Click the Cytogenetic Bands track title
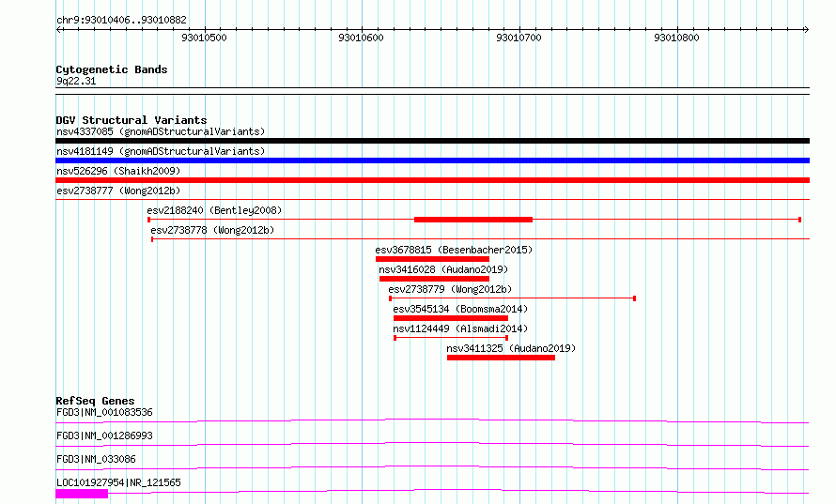836x504 pixels. pos(112,69)
